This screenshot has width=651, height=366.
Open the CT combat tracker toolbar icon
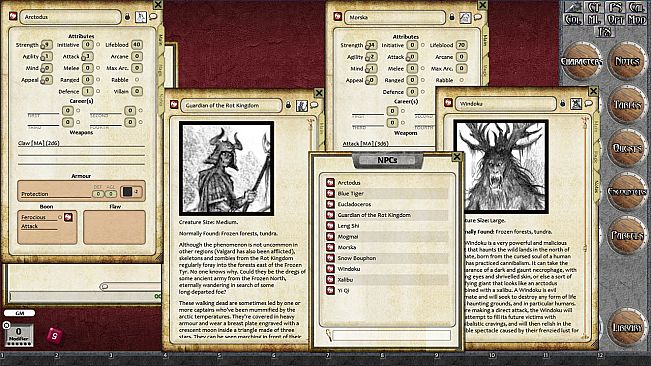coord(595,7)
